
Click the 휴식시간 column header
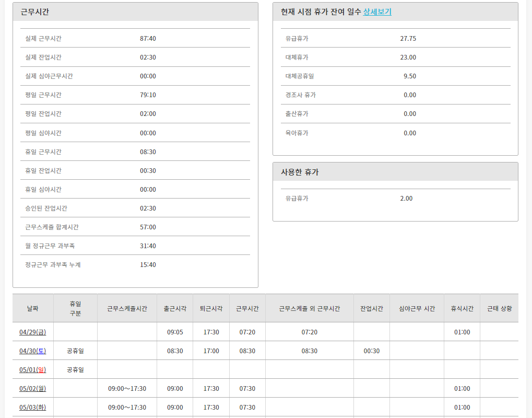point(462,308)
